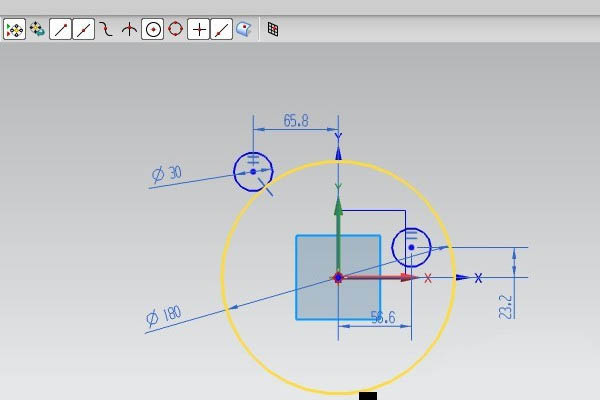Select the Quadrant Point snap icon

pyautogui.click(x=176, y=30)
